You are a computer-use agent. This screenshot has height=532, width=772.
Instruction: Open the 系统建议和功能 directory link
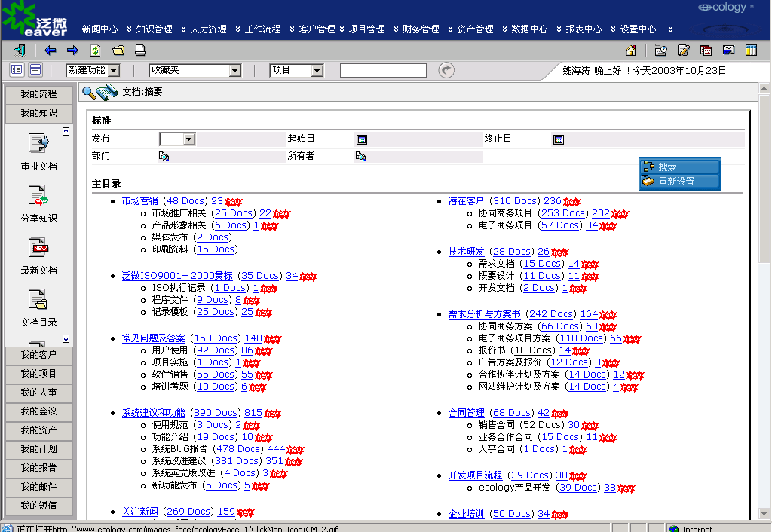(x=154, y=413)
